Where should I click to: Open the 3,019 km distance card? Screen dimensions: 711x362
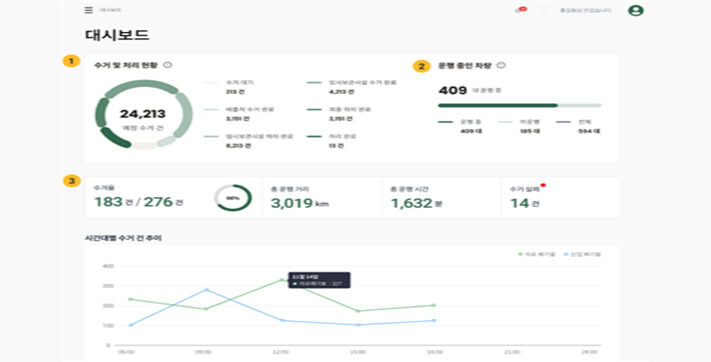coord(321,197)
